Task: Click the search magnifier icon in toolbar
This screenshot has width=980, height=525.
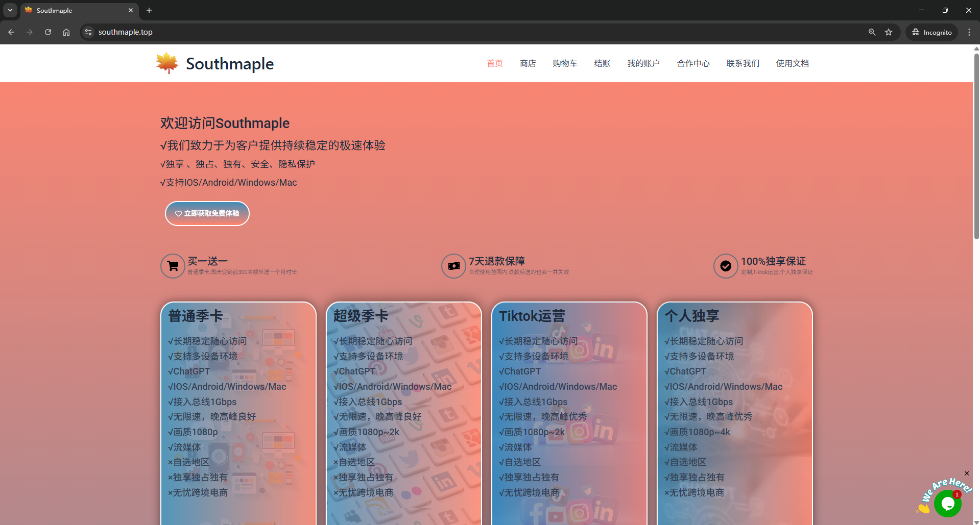Action: 872,32
